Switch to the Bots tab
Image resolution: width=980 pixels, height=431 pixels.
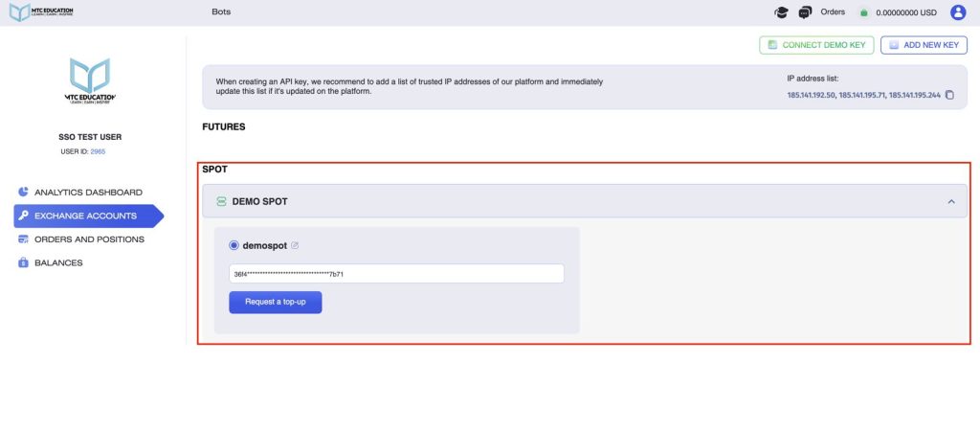tap(221, 12)
